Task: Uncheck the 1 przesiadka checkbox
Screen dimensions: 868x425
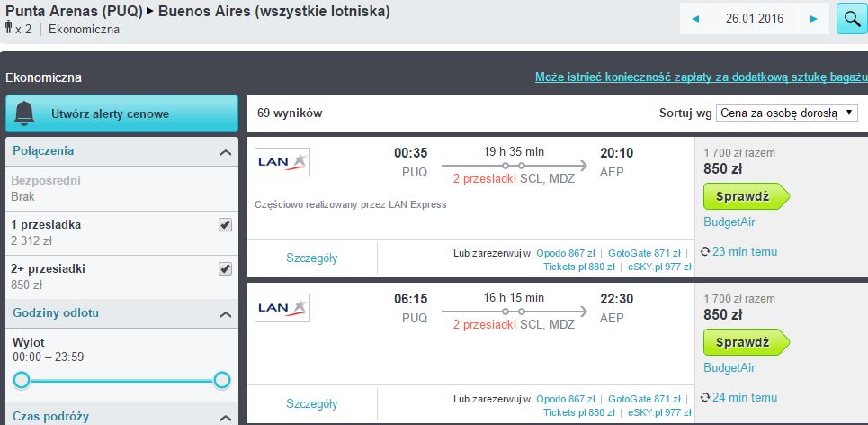Action: [x=225, y=225]
